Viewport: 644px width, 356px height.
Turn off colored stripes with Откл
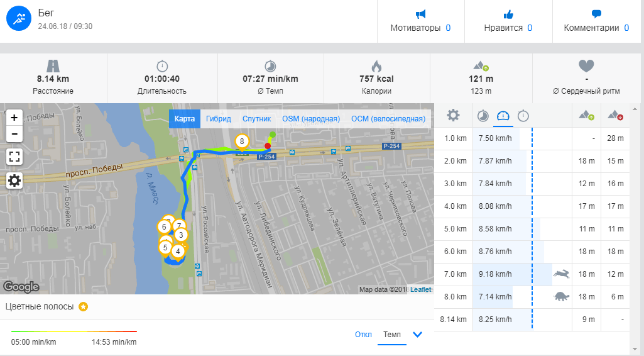click(363, 334)
